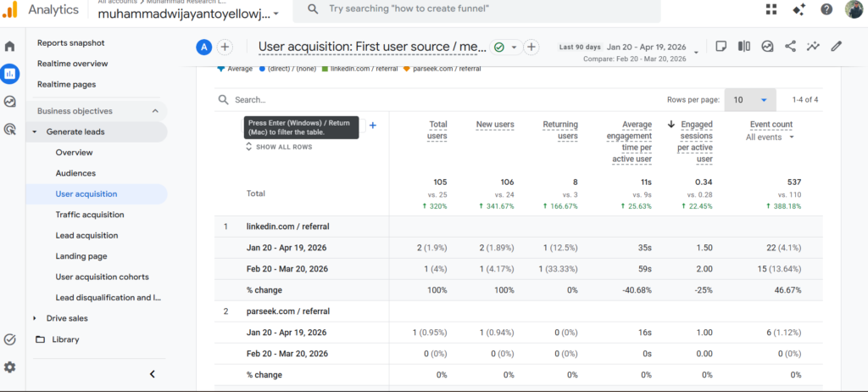The height and width of the screenshot is (392, 868).
Task: Share this report icon
Action: coord(791,46)
